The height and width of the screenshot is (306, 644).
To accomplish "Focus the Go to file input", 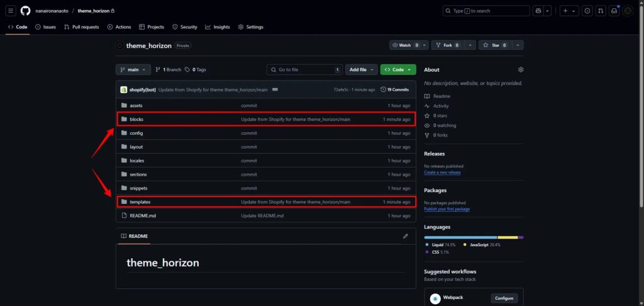I will point(304,69).
